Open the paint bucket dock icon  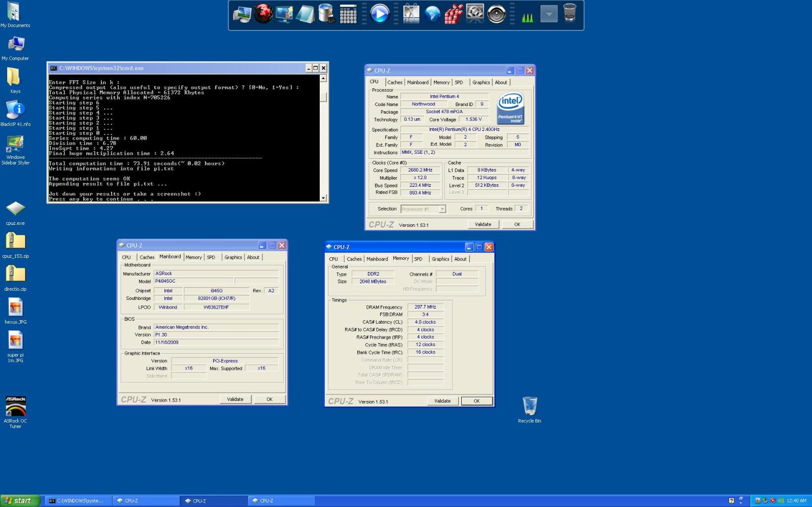click(x=326, y=14)
